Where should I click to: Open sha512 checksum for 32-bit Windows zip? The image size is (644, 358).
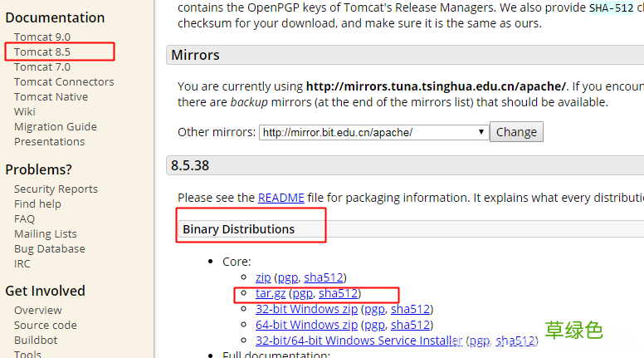click(410, 309)
